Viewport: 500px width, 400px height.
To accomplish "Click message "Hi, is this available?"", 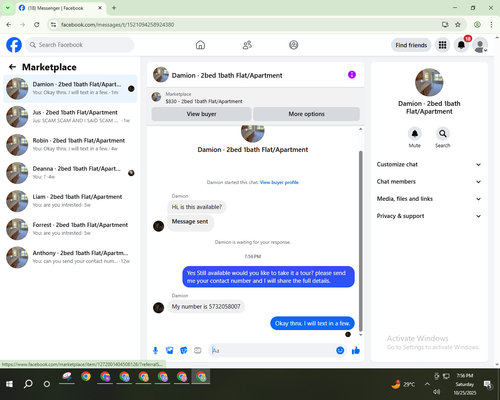I will pos(197,207).
